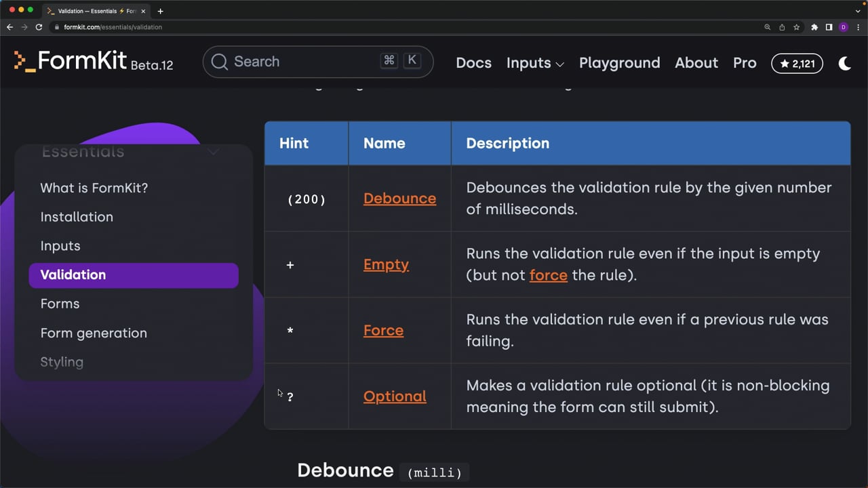Open browser zoom magnifier icon
Image resolution: width=868 pixels, height=488 pixels.
click(x=768, y=27)
